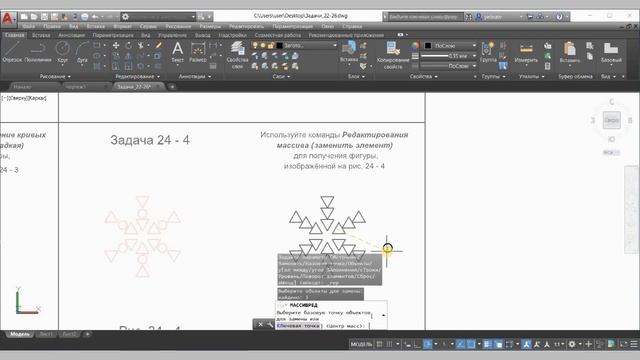The height and width of the screenshot is (360, 640).
Task: Click the layer color black swatch
Action: [280, 45]
